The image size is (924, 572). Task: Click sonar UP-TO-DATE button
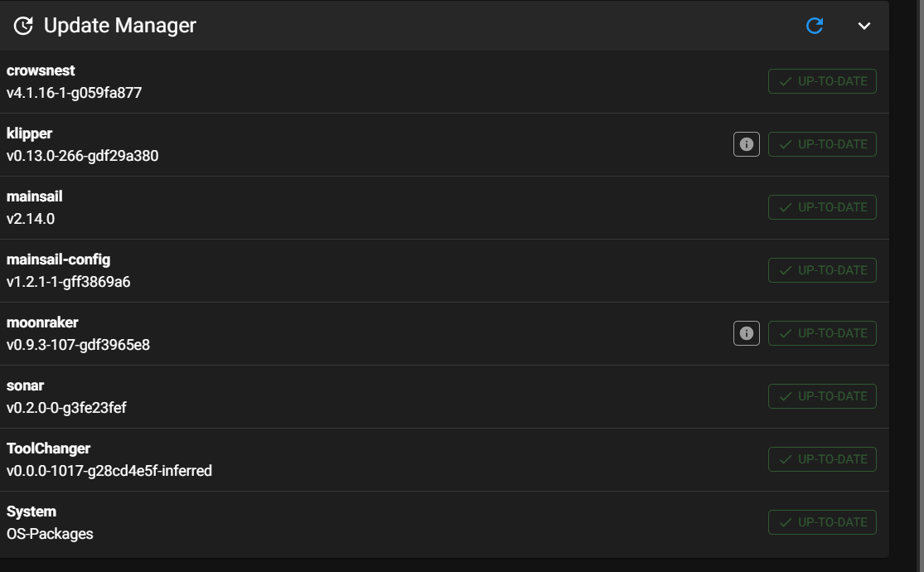(822, 396)
